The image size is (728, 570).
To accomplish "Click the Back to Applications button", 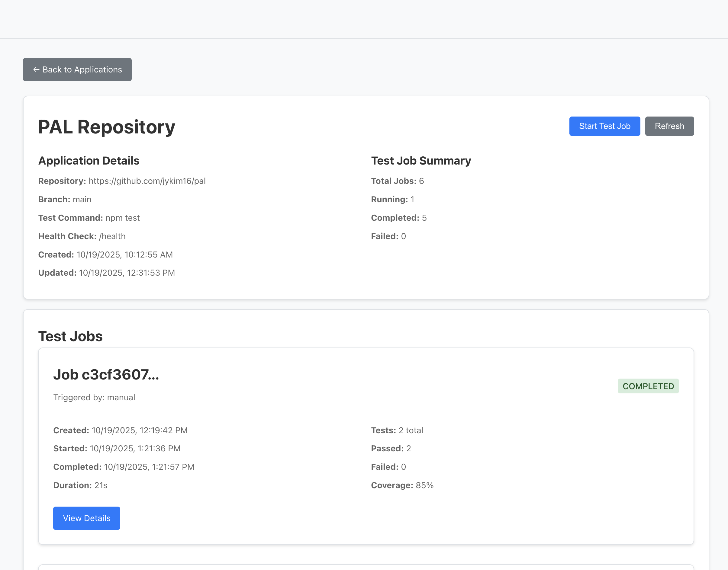I will (77, 69).
